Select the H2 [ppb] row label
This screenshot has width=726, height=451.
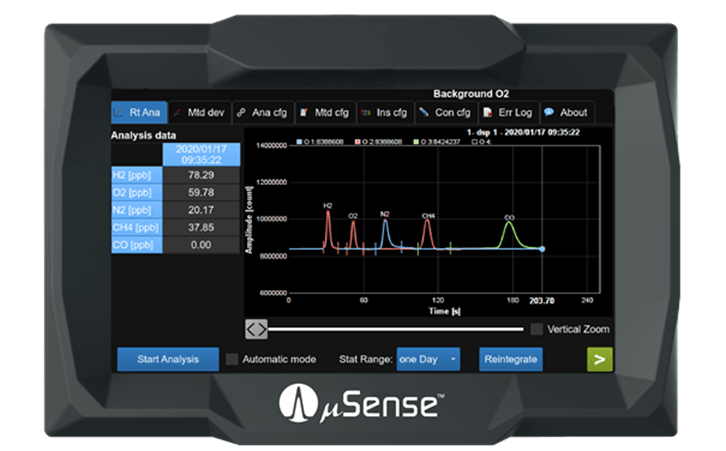click(x=135, y=175)
